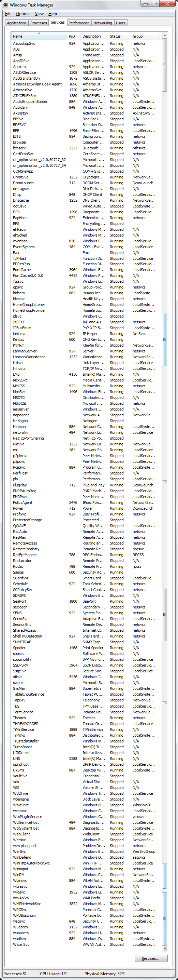This screenshot has height=980, width=178.
Task: Switch to the Users tab
Action: click(x=121, y=23)
